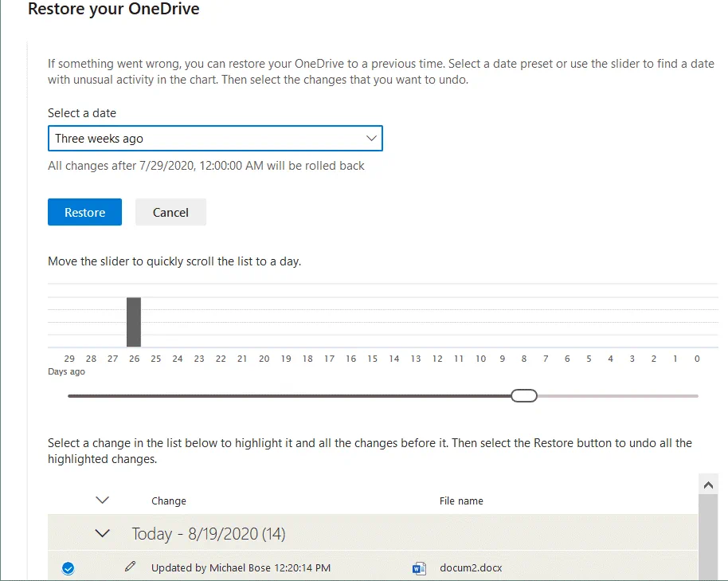Click the days-ago slider handle
Screen dimensions: 728x581
(524, 395)
